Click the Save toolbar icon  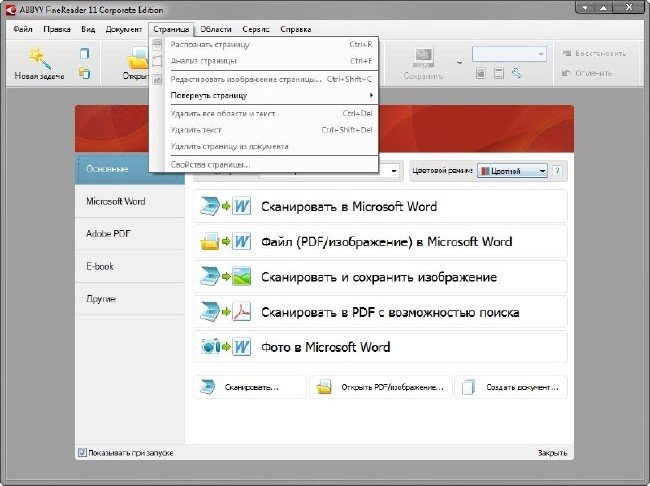pos(423,57)
